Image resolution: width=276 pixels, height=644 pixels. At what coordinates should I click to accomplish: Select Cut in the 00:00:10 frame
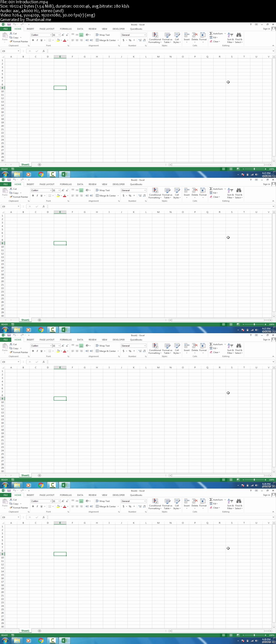[x=13, y=33]
